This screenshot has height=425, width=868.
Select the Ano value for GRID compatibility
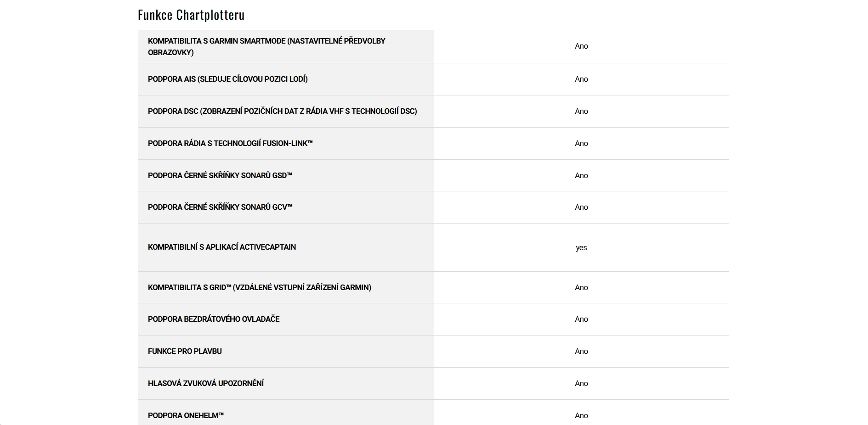pyautogui.click(x=581, y=288)
